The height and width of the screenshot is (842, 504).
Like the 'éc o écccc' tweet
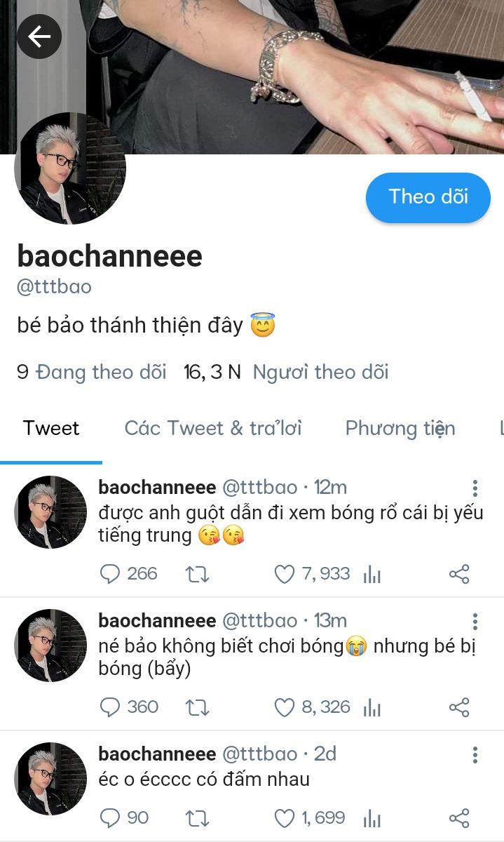284,818
